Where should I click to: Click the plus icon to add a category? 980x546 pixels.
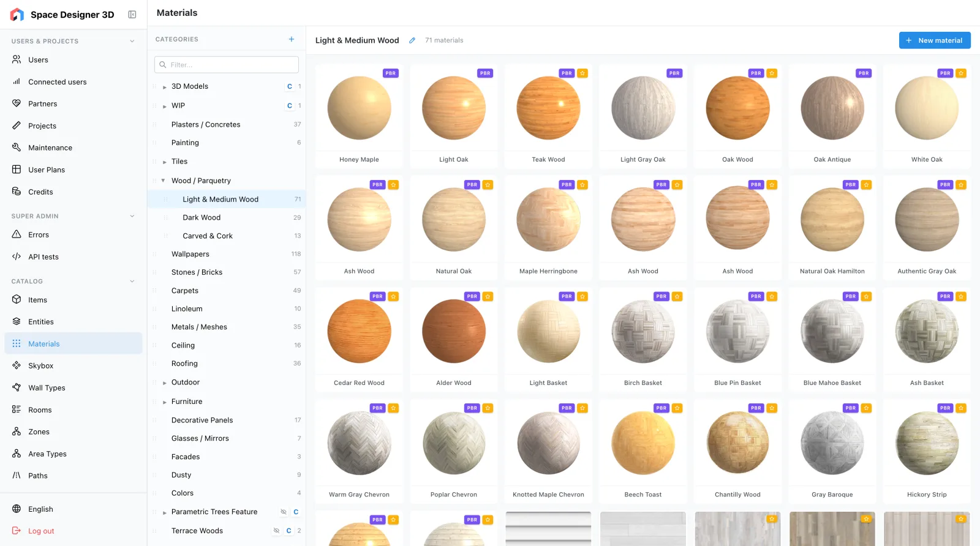[x=292, y=39]
